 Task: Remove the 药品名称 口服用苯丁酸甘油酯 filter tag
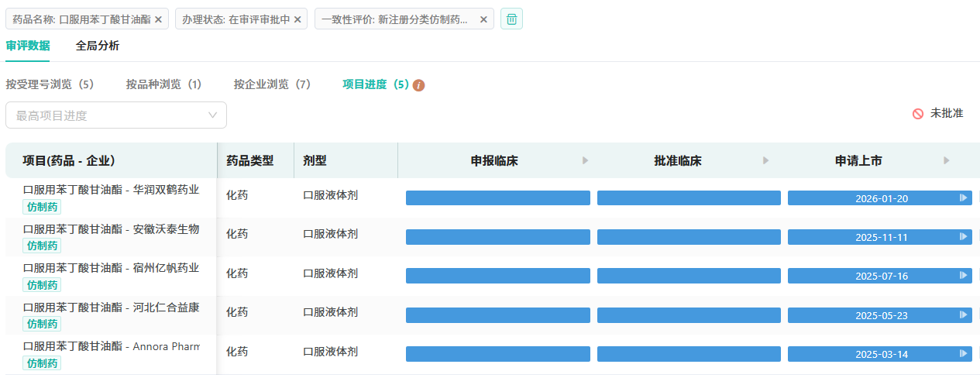158,19
